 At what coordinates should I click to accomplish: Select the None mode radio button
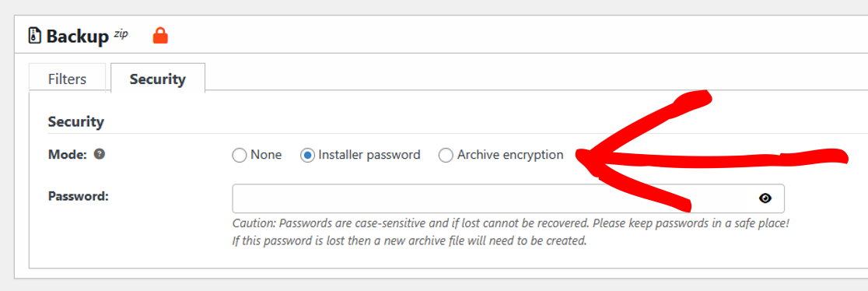click(239, 156)
